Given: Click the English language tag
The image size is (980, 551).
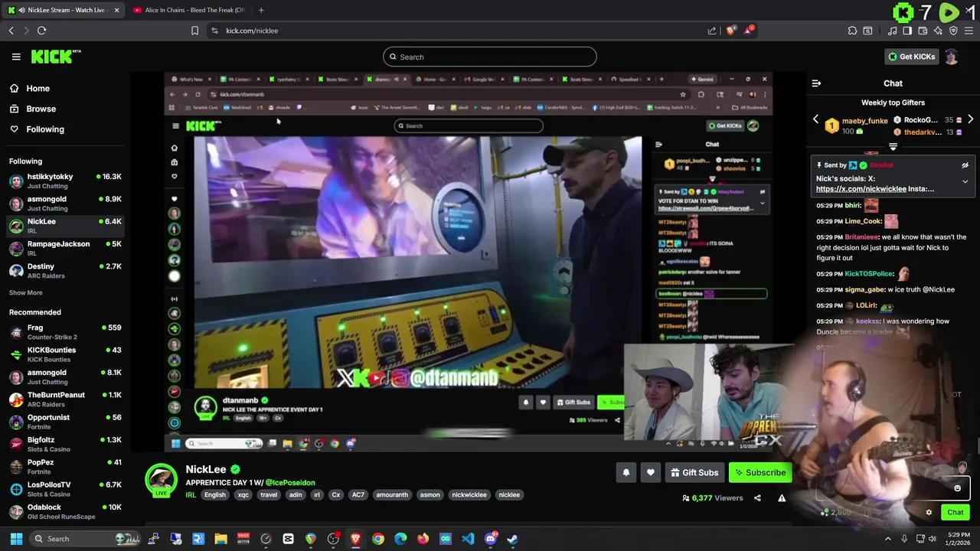Looking at the screenshot, I should click(x=215, y=495).
